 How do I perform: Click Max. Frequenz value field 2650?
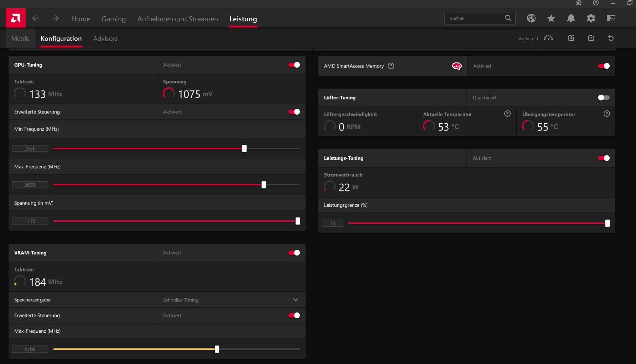point(30,185)
